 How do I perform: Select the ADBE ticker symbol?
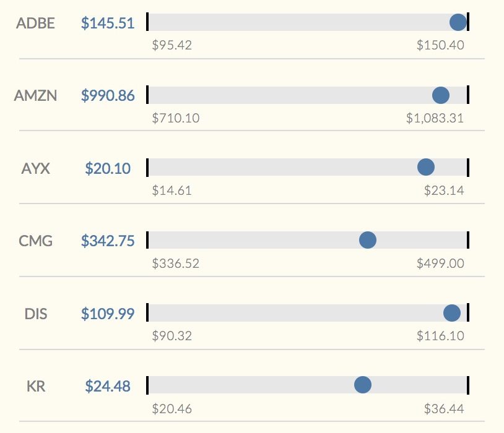tap(36, 24)
